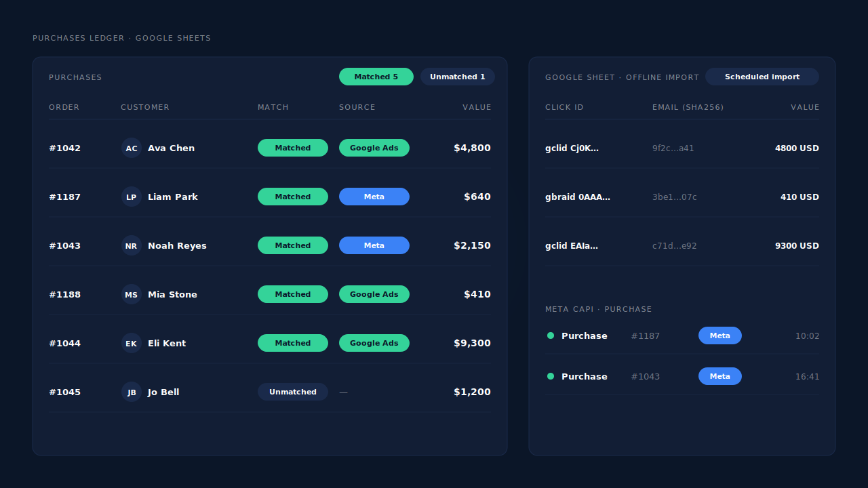Click the Meta tag in the 10:02 Purchase event

click(720, 335)
